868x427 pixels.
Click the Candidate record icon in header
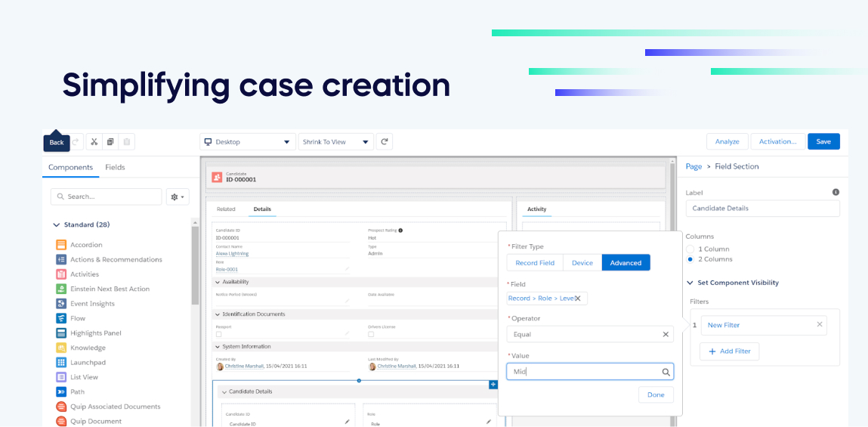click(x=218, y=178)
